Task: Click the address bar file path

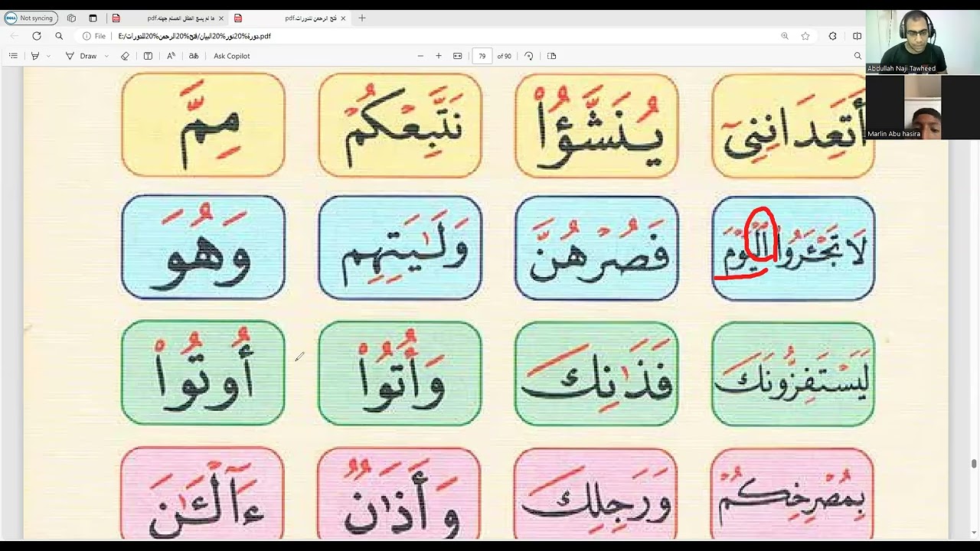Action: point(194,36)
